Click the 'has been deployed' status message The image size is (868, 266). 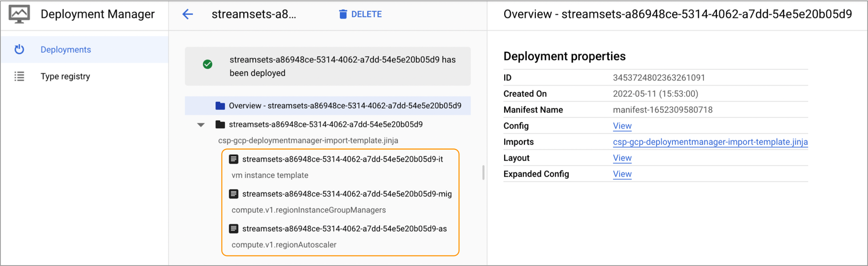342,66
